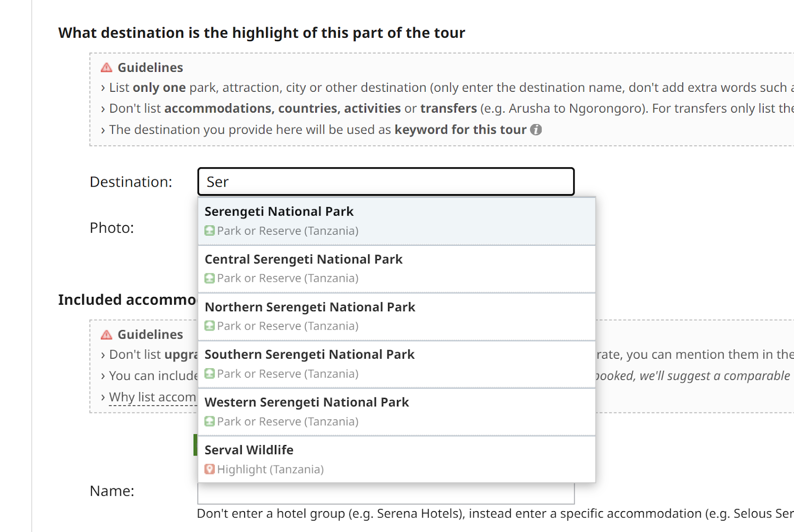
Task: Click the 'keyword for this tour' text
Action: point(460,130)
